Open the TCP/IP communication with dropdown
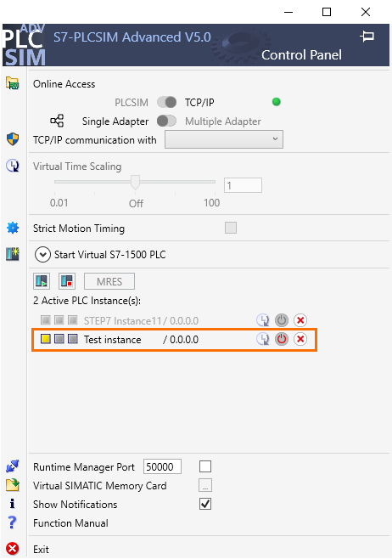The width and height of the screenshot is (392, 559). point(224,139)
